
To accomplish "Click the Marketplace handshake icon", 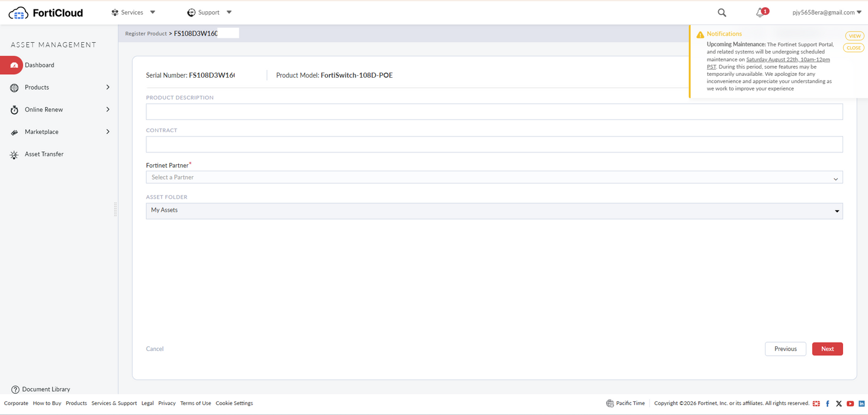I will 14,132.
